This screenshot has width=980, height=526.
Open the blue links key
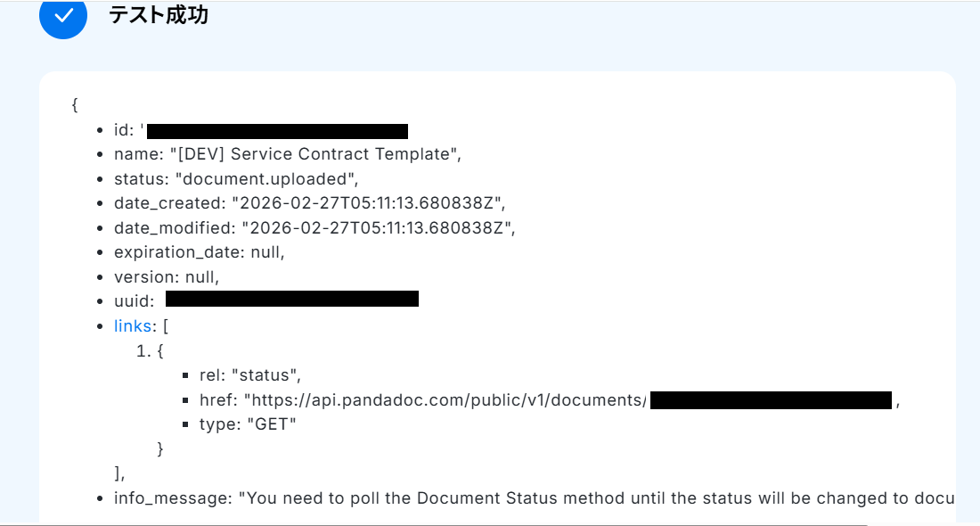(133, 326)
